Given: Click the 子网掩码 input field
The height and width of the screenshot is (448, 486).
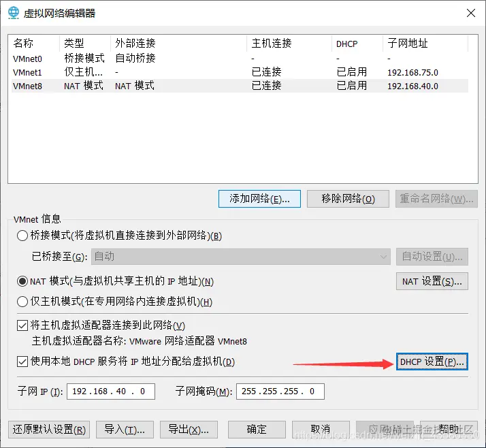Looking at the screenshot, I should tap(280, 391).
